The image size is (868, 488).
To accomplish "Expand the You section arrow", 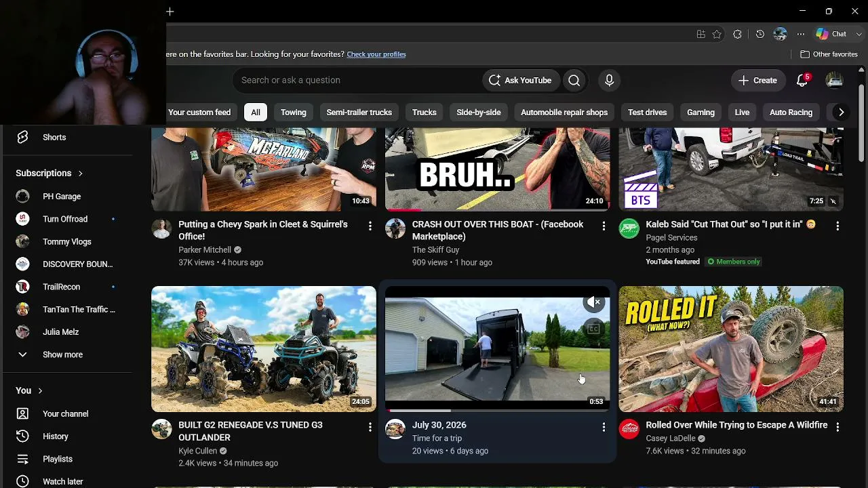I will (40, 391).
